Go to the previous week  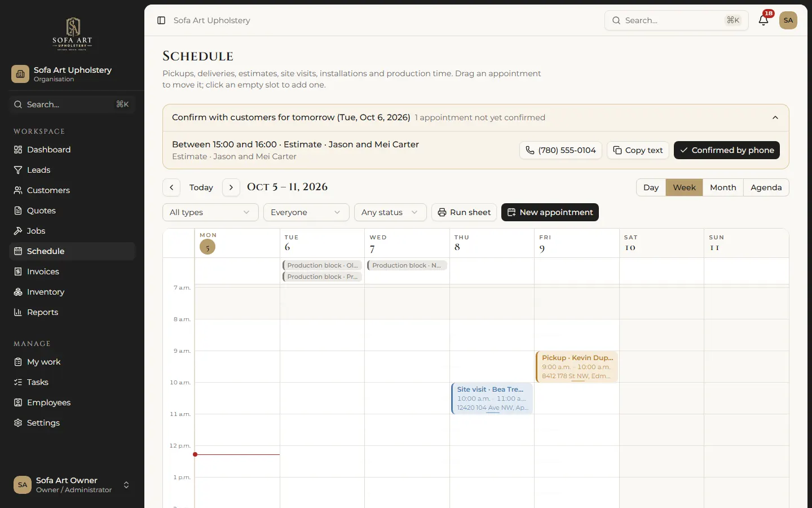click(x=171, y=187)
